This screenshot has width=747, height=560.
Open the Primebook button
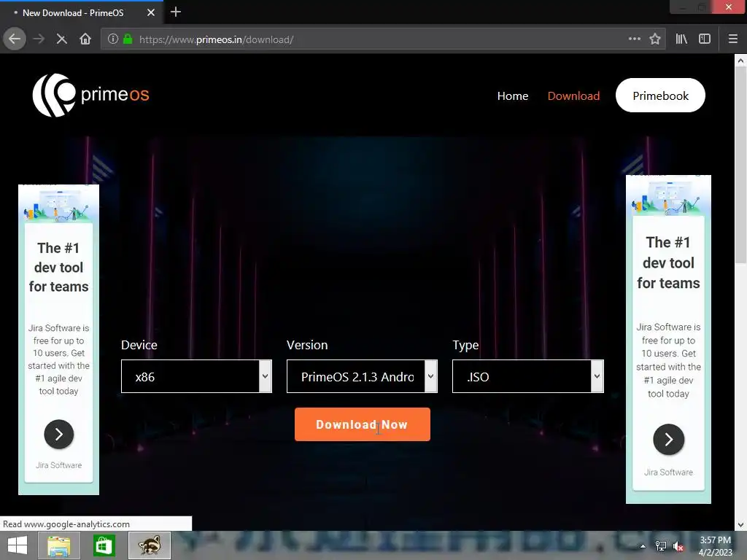click(660, 96)
